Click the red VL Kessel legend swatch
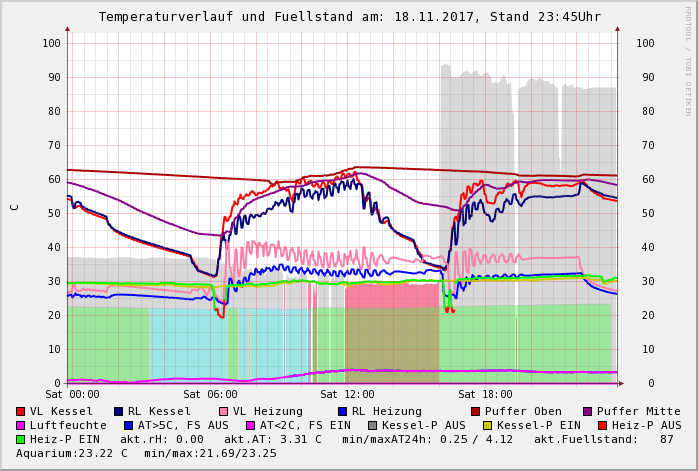 (x=21, y=411)
